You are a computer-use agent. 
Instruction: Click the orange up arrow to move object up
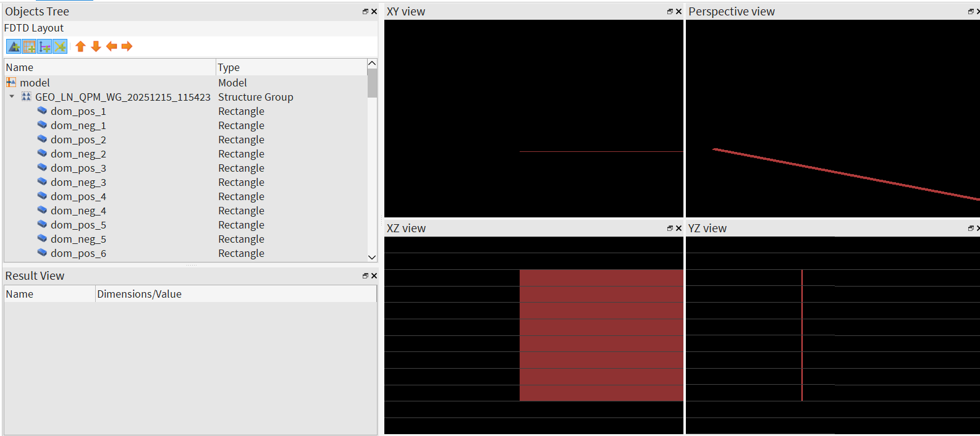pos(80,46)
